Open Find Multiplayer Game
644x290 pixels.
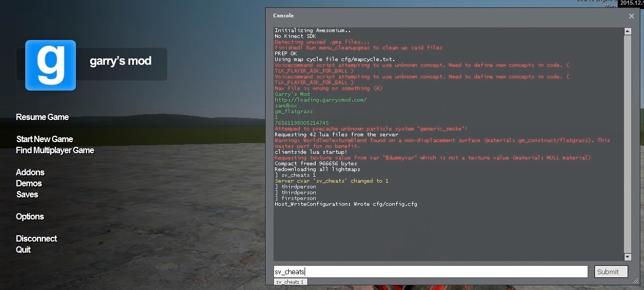pos(55,151)
